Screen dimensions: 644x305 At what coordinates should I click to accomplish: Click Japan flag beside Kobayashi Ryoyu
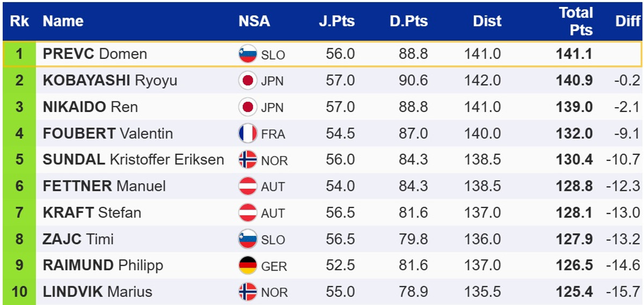coord(247,80)
